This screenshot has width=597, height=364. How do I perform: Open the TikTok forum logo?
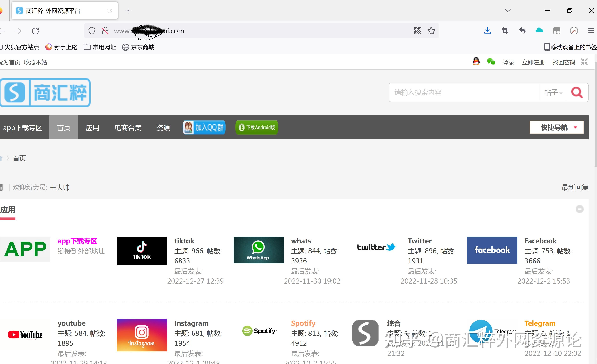coord(142,251)
